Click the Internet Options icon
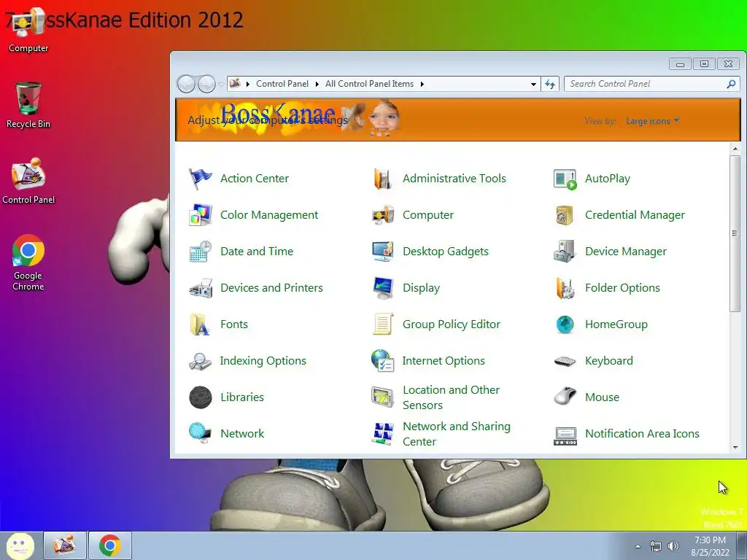The height and width of the screenshot is (560, 747). click(x=382, y=361)
